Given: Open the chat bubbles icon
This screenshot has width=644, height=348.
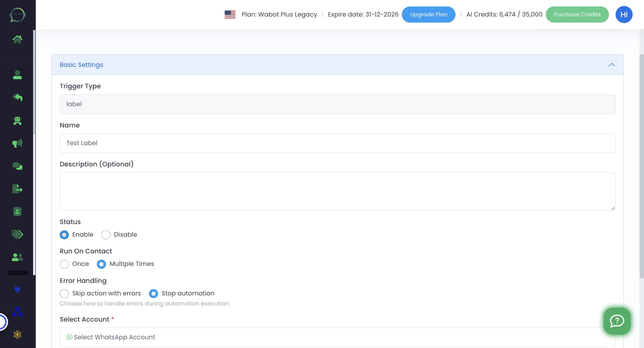Looking at the screenshot, I should click(17, 166).
